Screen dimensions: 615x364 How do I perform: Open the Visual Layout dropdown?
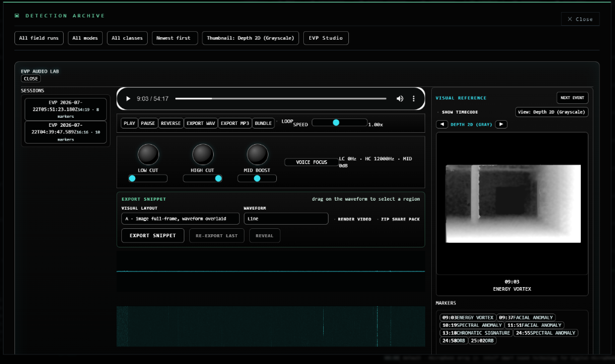pos(180,219)
